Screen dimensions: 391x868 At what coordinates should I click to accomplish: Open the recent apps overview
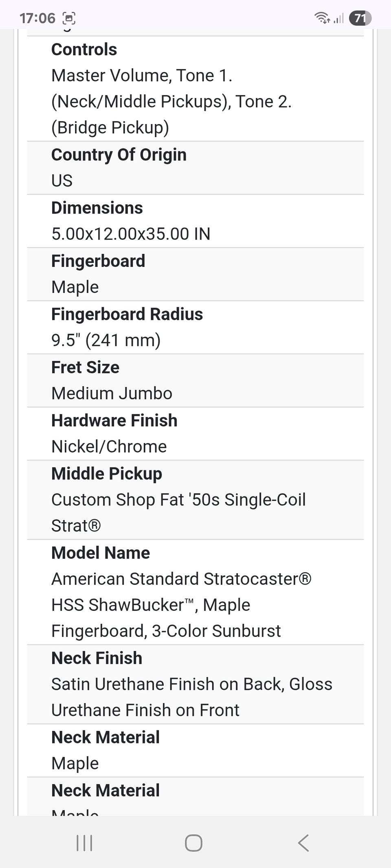pyautogui.click(x=84, y=843)
